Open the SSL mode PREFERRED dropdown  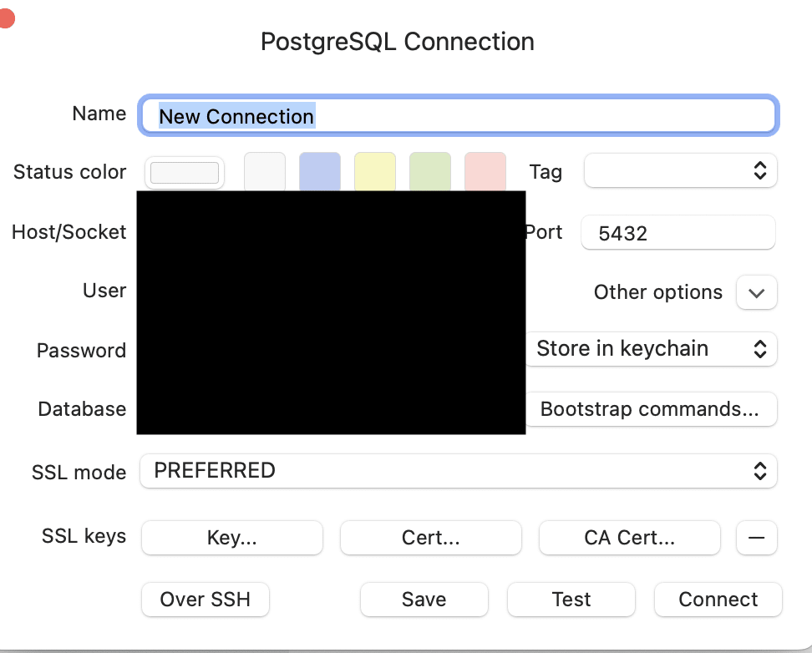click(x=459, y=471)
